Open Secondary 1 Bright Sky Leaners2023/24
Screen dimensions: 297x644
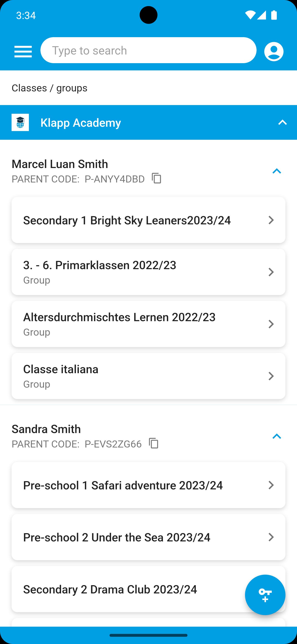tap(127, 220)
